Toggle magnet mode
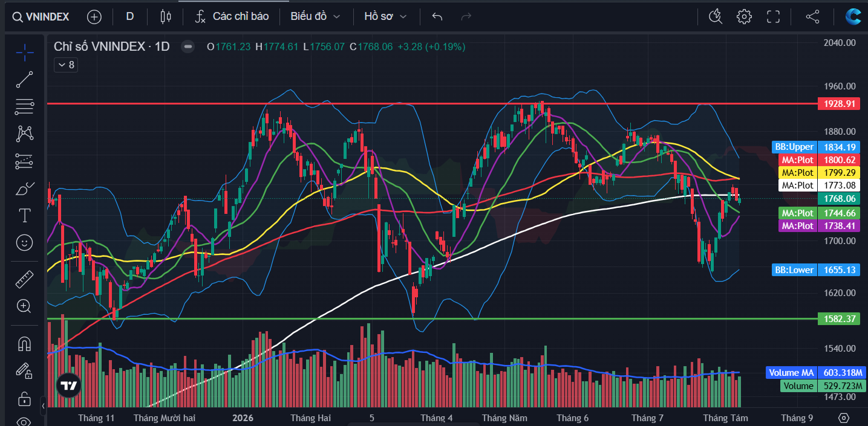This screenshot has height=426, width=868. click(25, 343)
